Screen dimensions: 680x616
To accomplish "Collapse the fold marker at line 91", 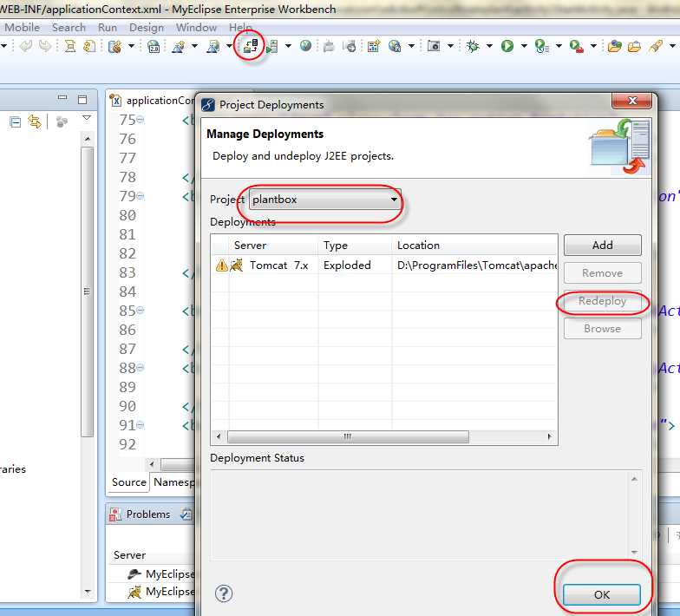I will [x=141, y=425].
